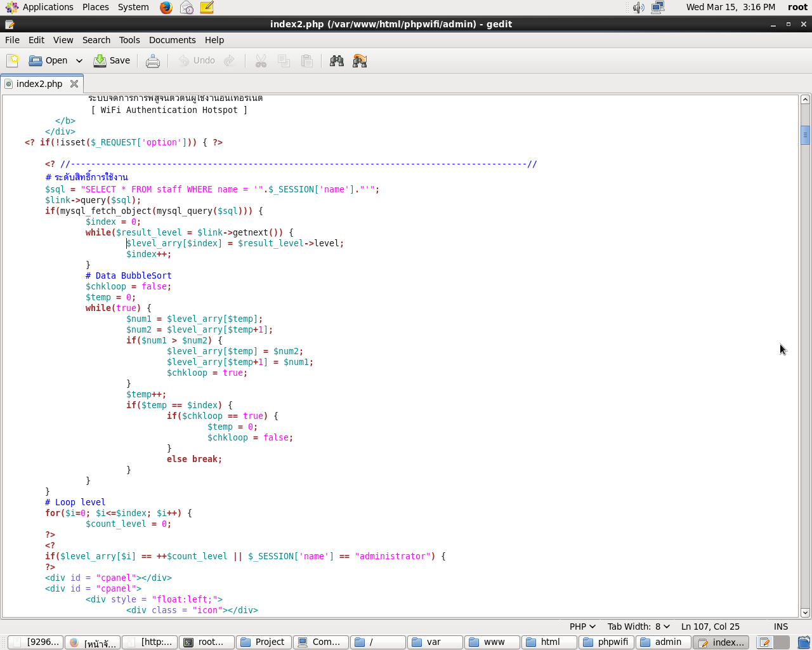Click the mail clock icon in top panel
Image resolution: width=812 pixels, height=650 pixels.
pos(187,8)
